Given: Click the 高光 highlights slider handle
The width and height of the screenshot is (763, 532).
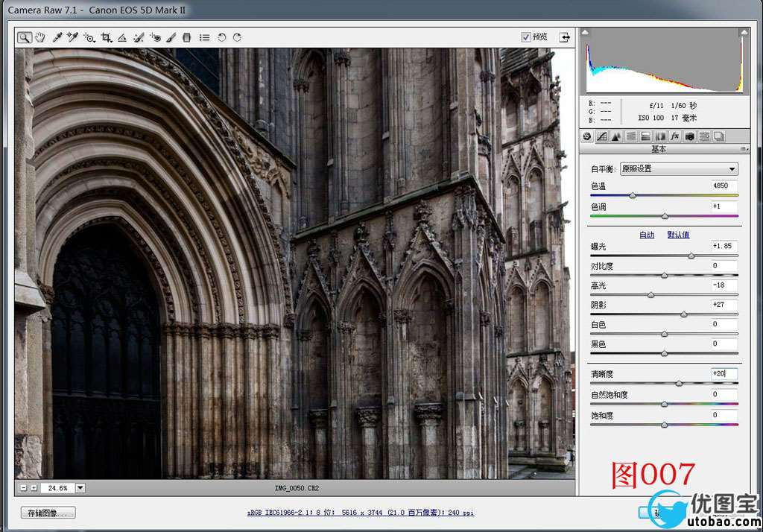Looking at the screenshot, I should [650, 295].
